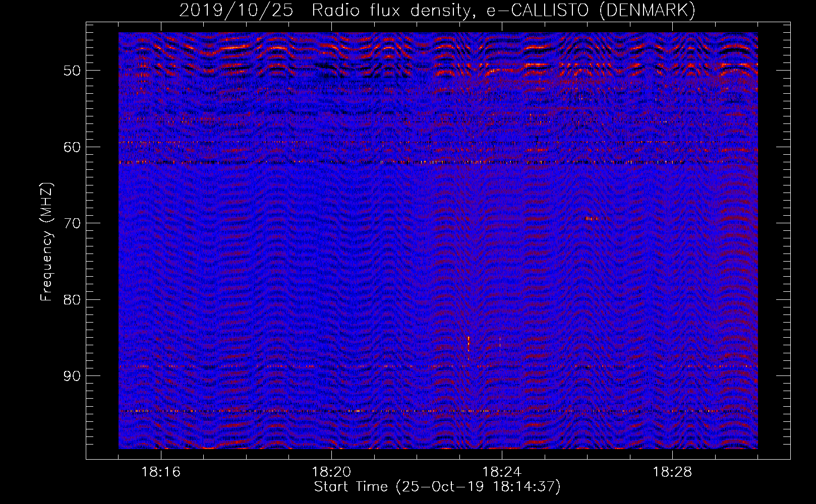Click the 18:24 time tick label
The height and width of the screenshot is (504, 816).
point(502,472)
